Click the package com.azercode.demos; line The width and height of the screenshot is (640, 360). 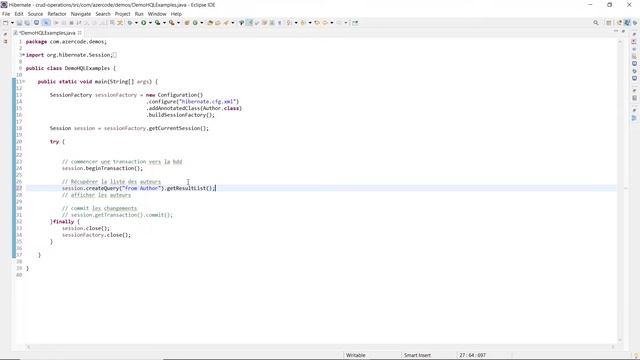(x=66, y=42)
